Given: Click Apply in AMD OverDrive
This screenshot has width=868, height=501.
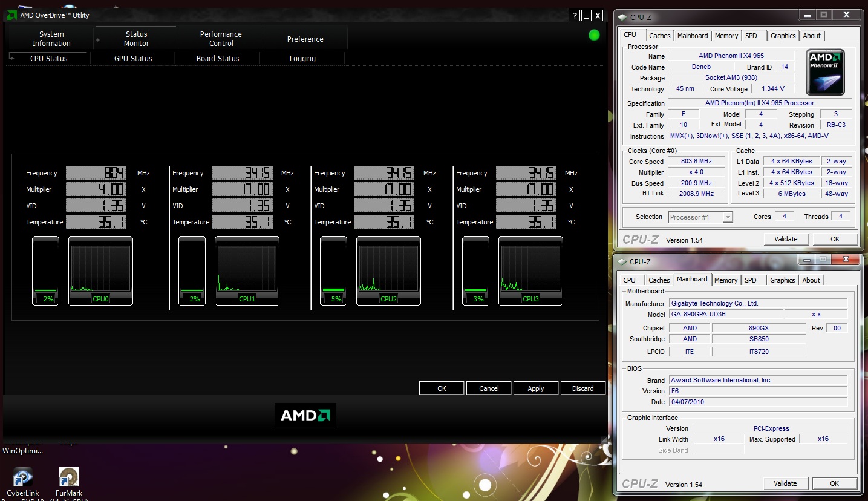Looking at the screenshot, I should point(536,388).
